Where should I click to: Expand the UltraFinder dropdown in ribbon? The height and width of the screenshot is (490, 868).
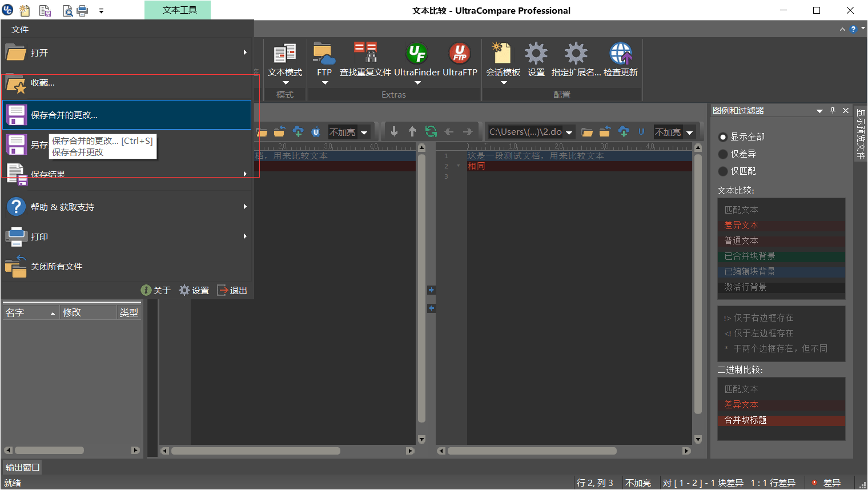(x=417, y=83)
